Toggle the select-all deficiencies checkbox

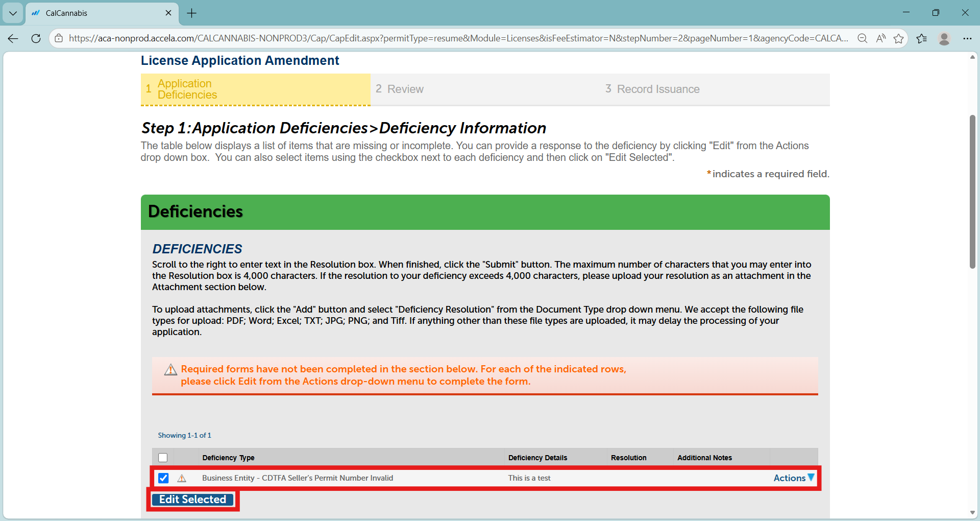click(163, 458)
